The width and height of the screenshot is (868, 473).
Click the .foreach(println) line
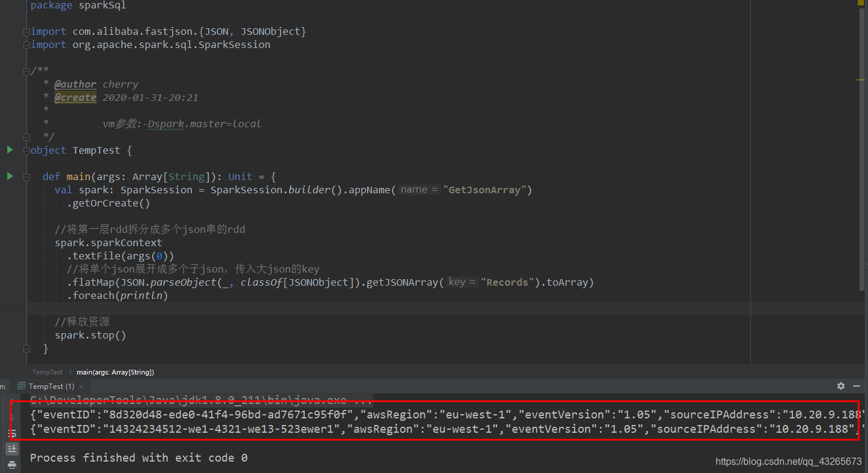pyautogui.click(x=118, y=295)
